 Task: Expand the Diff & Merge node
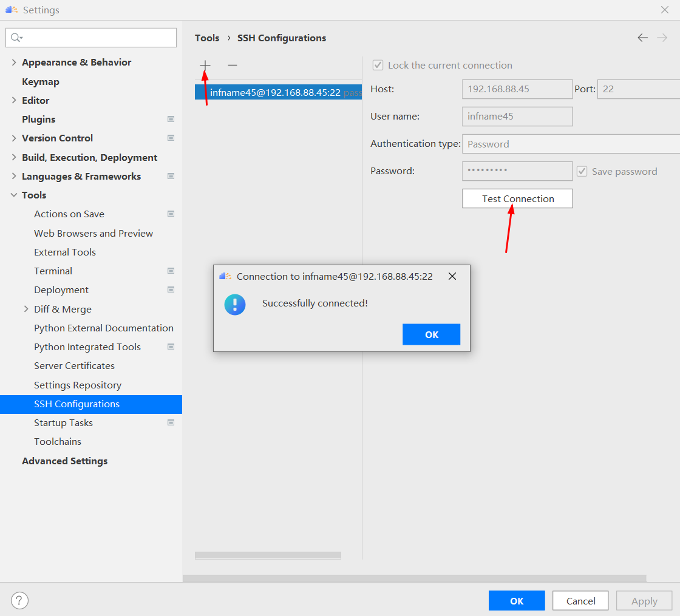(26, 309)
